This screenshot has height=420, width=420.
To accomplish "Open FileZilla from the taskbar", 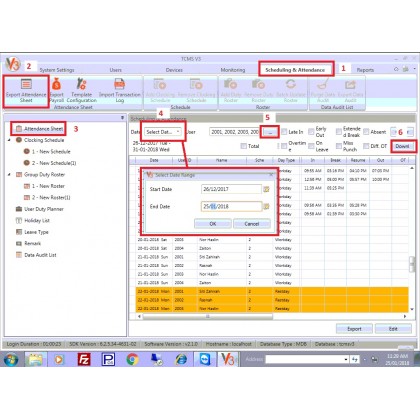I will click(84, 359).
